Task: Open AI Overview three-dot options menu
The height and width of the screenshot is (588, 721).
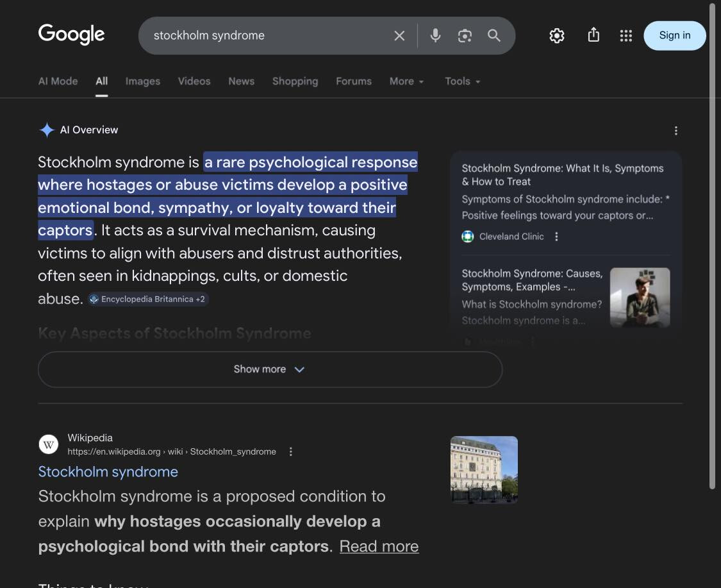Action: coord(675,131)
